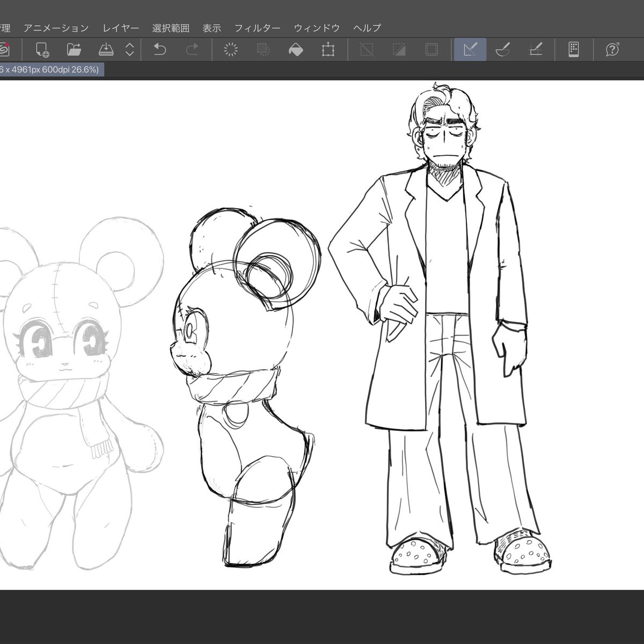The image size is (644, 644).
Task: Create a new canvas with New icon
Action: pos(42,50)
